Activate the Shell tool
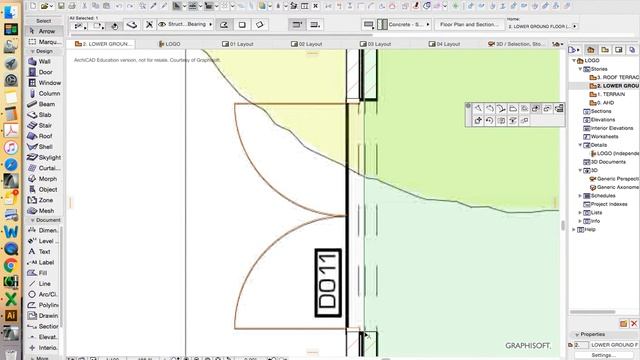 (x=44, y=147)
